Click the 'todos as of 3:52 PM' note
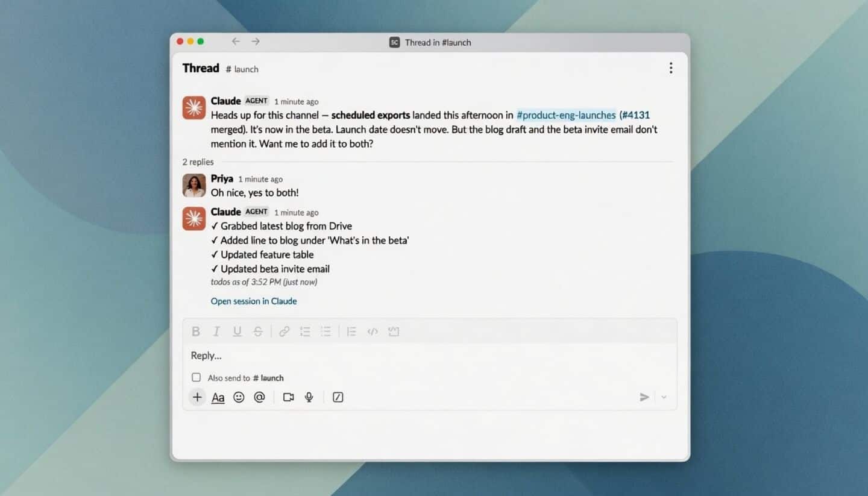 click(264, 282)
